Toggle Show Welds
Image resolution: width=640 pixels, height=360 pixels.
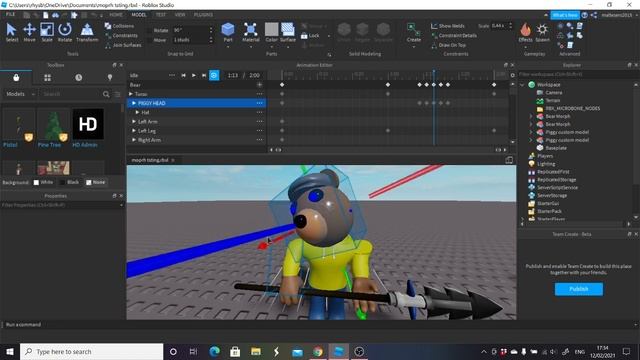(x=448, y=26)
